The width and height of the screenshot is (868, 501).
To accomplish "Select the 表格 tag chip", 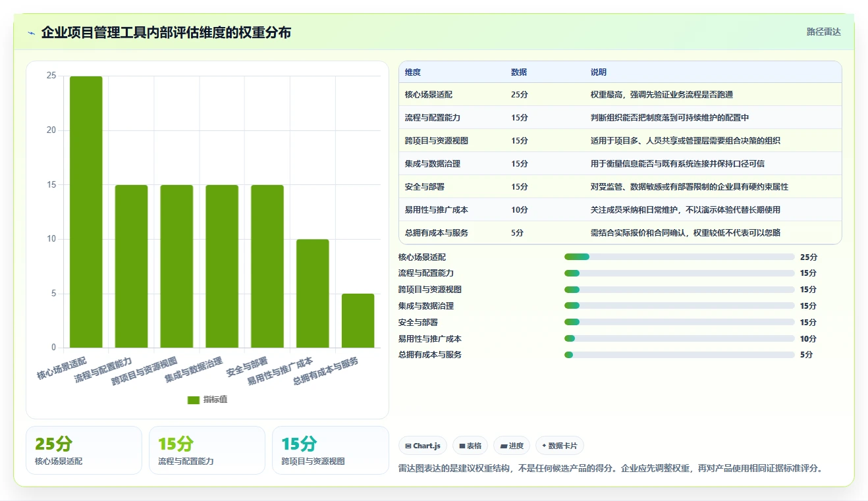I will 470,446.
